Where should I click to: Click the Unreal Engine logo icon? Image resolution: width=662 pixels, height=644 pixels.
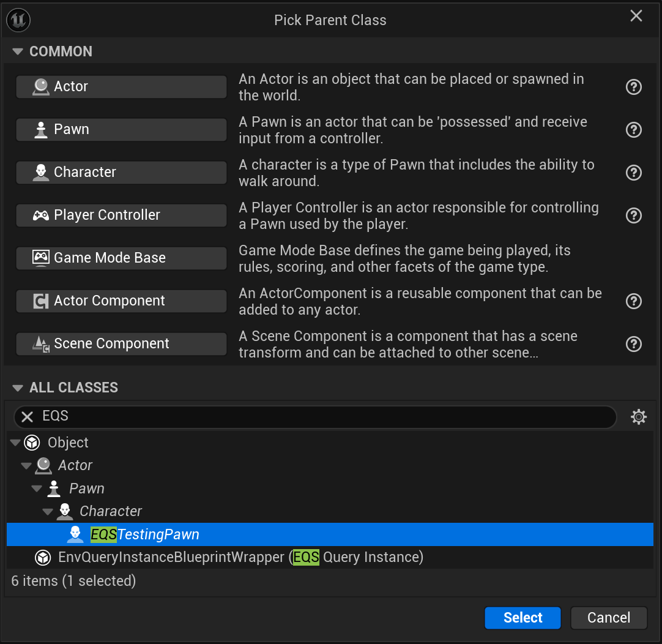[x=18, y=20]
